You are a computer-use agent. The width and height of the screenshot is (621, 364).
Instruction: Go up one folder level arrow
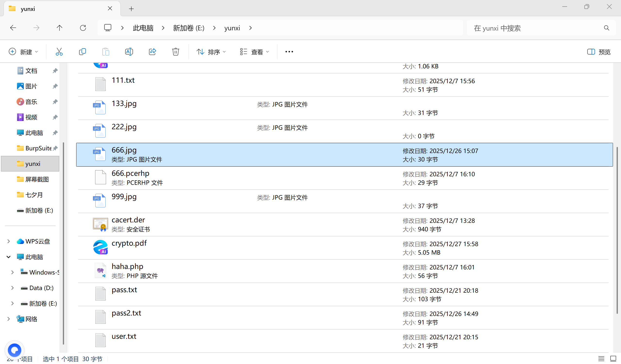tap(59, 28)
